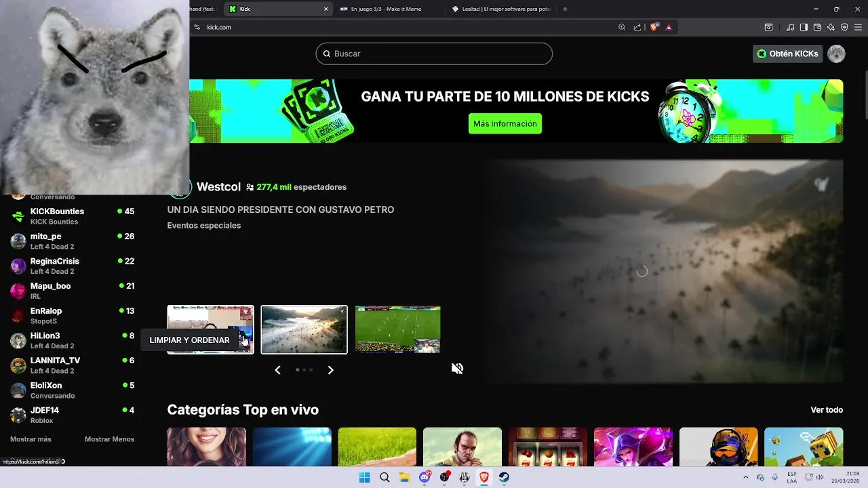This screenshot has width=868, height=488.
Task: Click the microphone icon in system tray
Action: (x=774, y=477)
